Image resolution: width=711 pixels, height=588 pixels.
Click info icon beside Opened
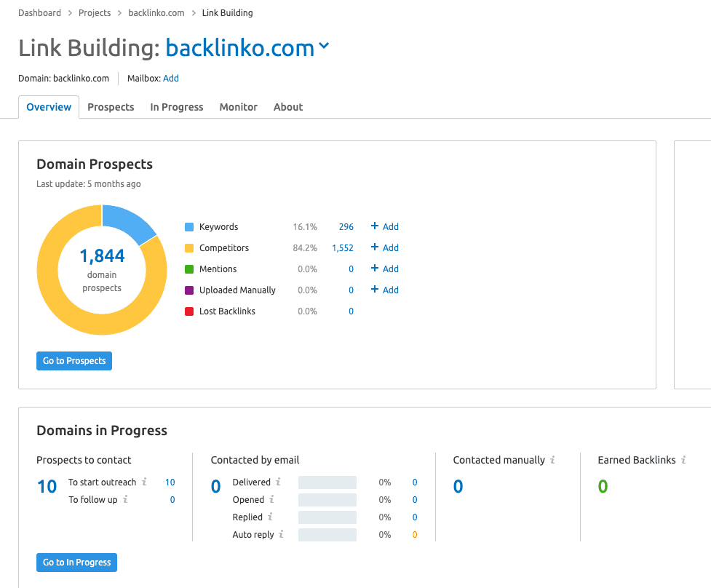271,499
